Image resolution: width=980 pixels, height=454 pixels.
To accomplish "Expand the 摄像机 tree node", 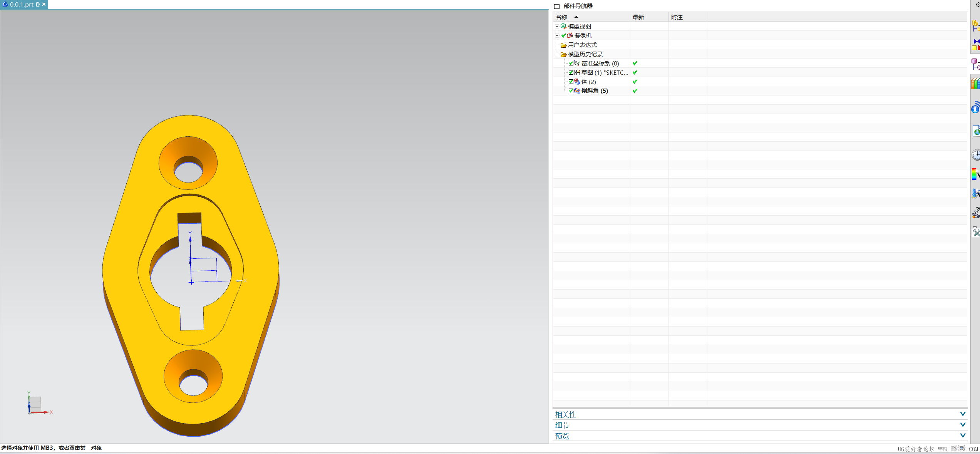I will [x=557, y=36].
